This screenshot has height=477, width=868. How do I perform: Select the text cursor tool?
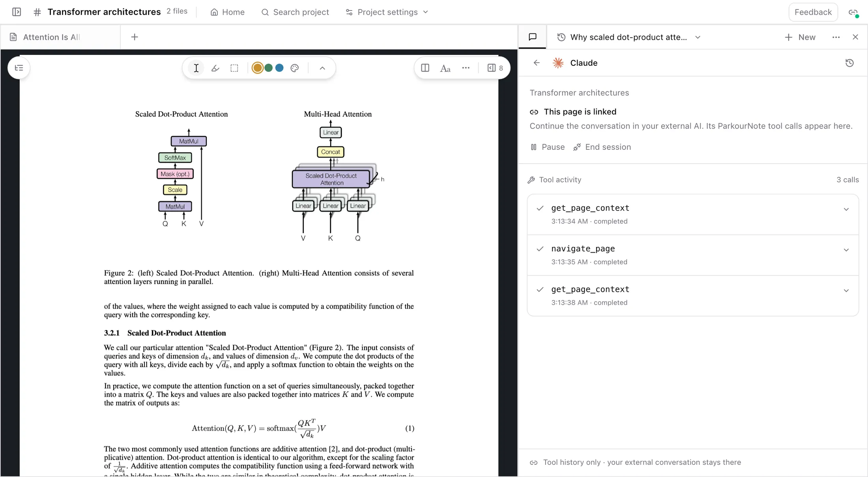pyautogui.click(x=196, y=68)
